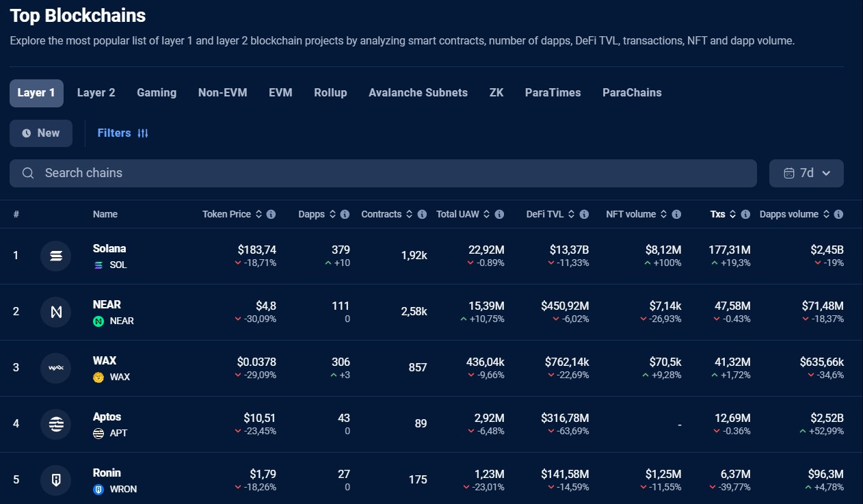Switch to the Rollup tab

(330, 93)
